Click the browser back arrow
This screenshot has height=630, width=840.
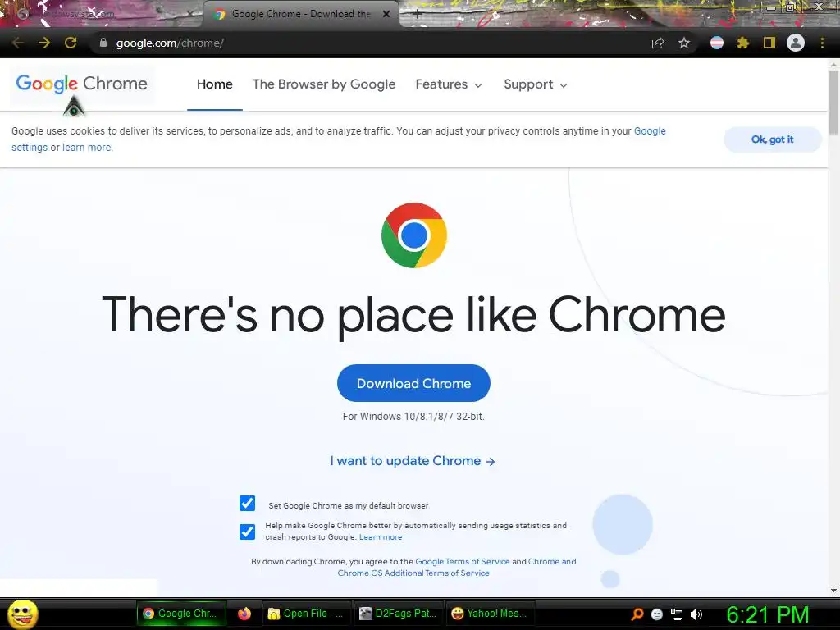coord(18,43)
